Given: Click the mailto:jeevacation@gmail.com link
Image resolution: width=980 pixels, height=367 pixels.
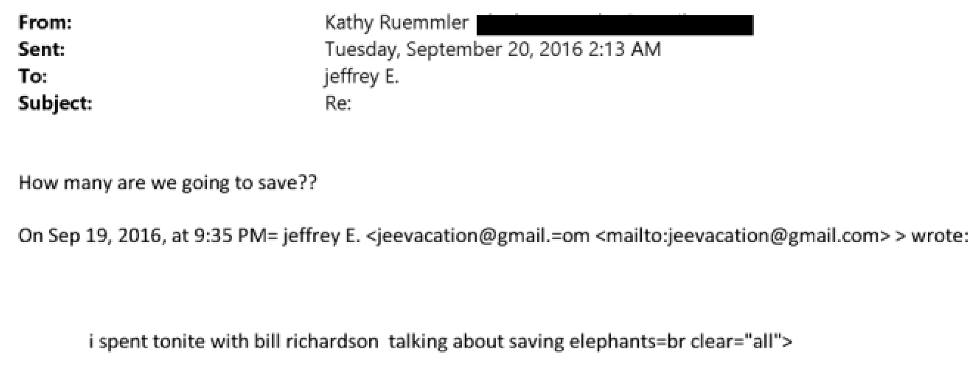Looking at the screenshot, I should coord(742,235).
